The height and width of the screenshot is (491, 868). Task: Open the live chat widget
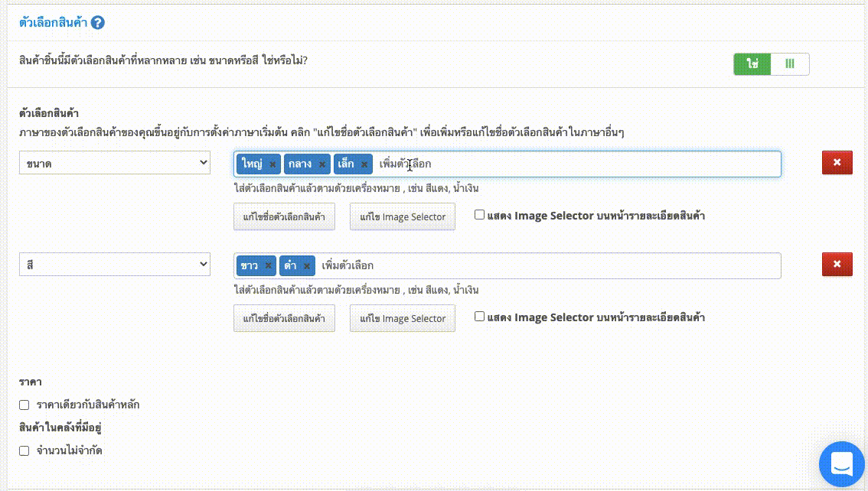tap(841, 464)
